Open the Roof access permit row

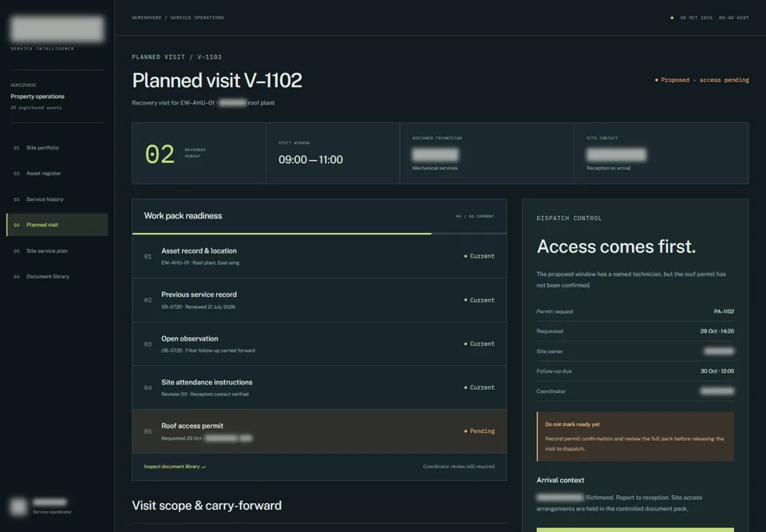[x=319, y=432]
